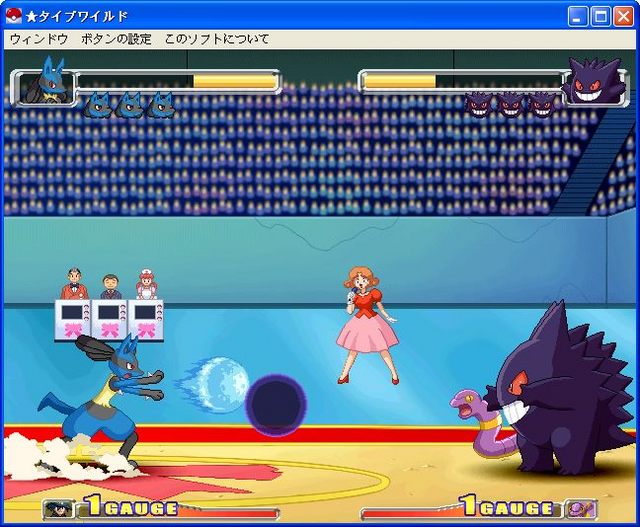Click the announcer woman in red dress
This screenshot has height=527, width=640.
pos(367,325)
